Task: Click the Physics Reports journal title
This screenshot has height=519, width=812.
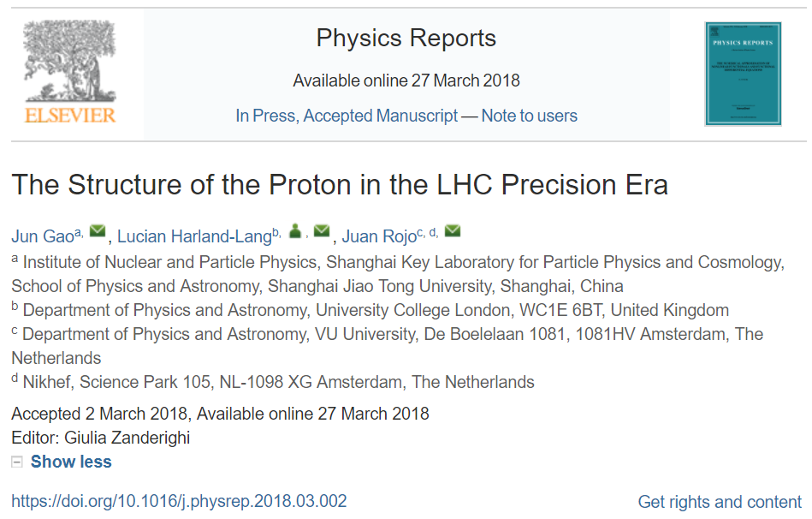Action: click(406, 39)
